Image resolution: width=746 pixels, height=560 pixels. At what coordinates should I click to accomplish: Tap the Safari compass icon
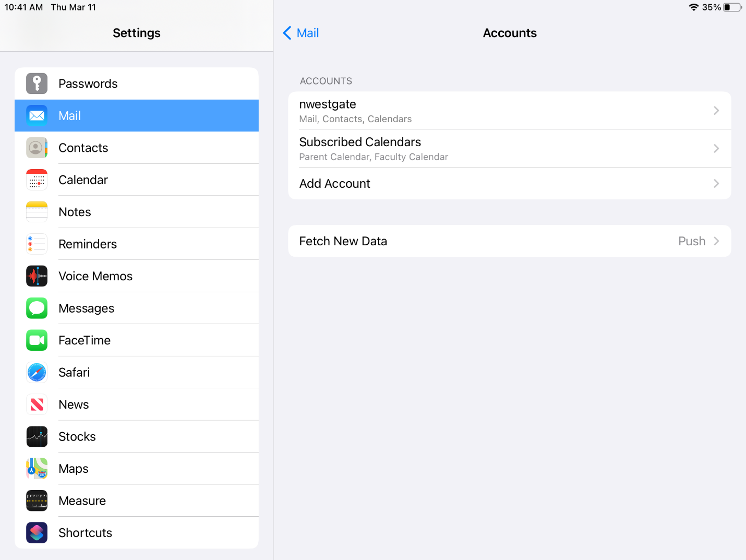coord(37,372)
